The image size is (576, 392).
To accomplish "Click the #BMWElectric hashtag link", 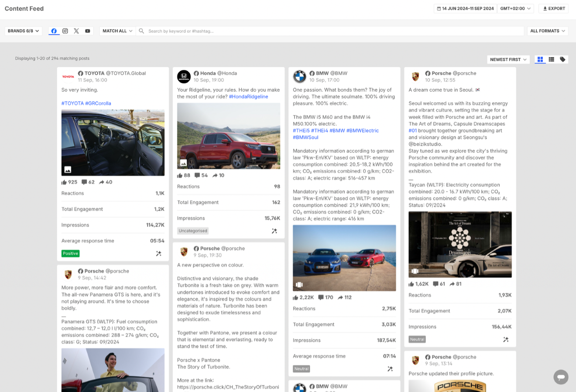I will point(363,130).
